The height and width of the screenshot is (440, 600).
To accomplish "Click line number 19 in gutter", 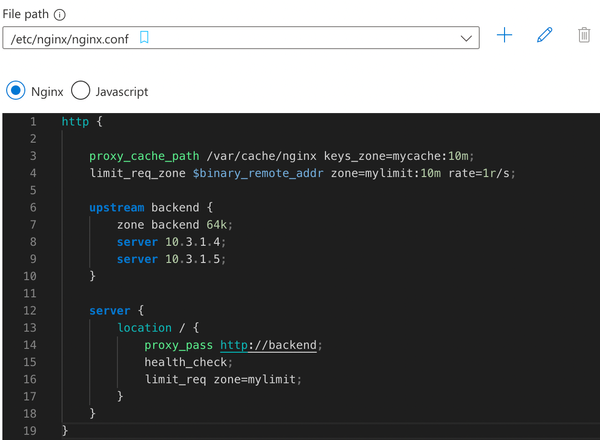I will [x=29, y=431].
